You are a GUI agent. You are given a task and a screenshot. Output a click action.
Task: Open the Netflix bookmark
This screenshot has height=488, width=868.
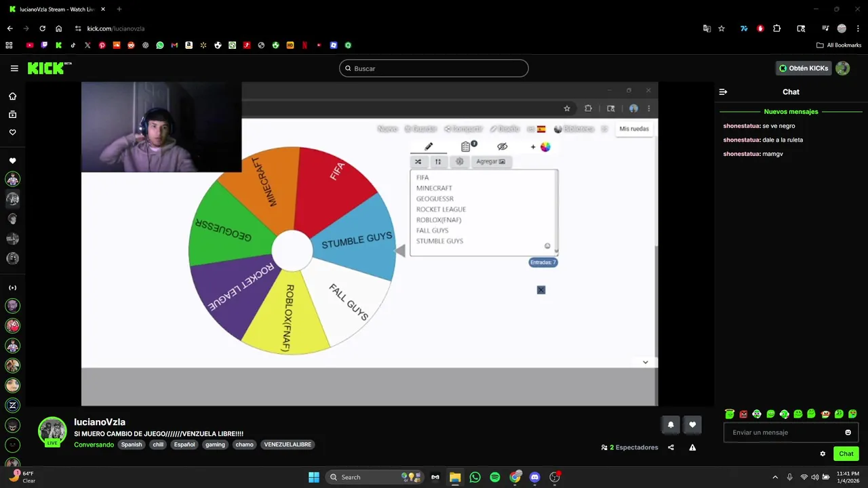click(x=304, y=45)
